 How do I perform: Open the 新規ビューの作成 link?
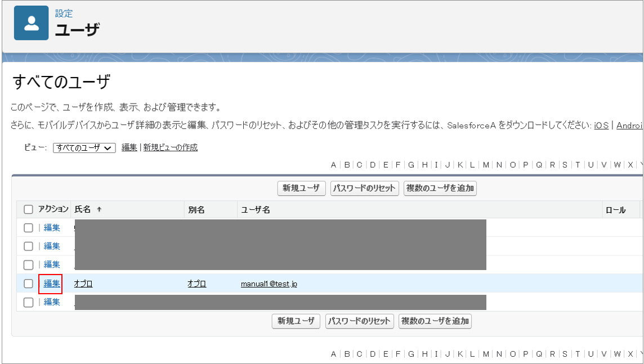[170, 147]
